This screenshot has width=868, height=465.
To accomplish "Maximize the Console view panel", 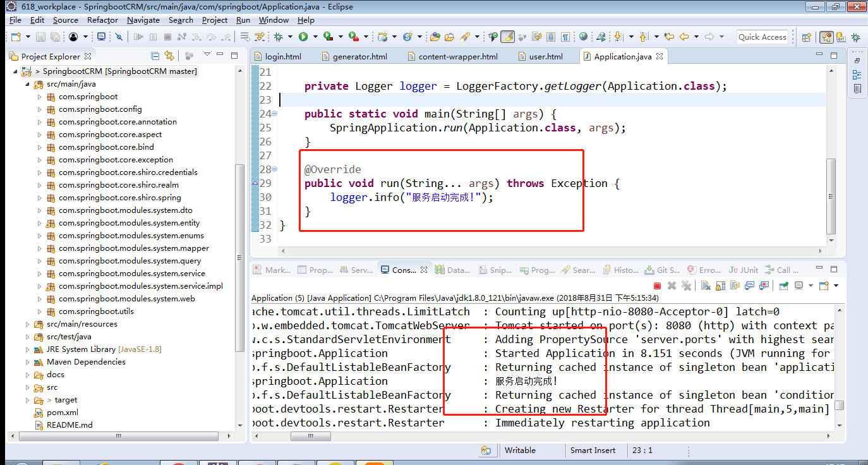I will coord(834,269).
